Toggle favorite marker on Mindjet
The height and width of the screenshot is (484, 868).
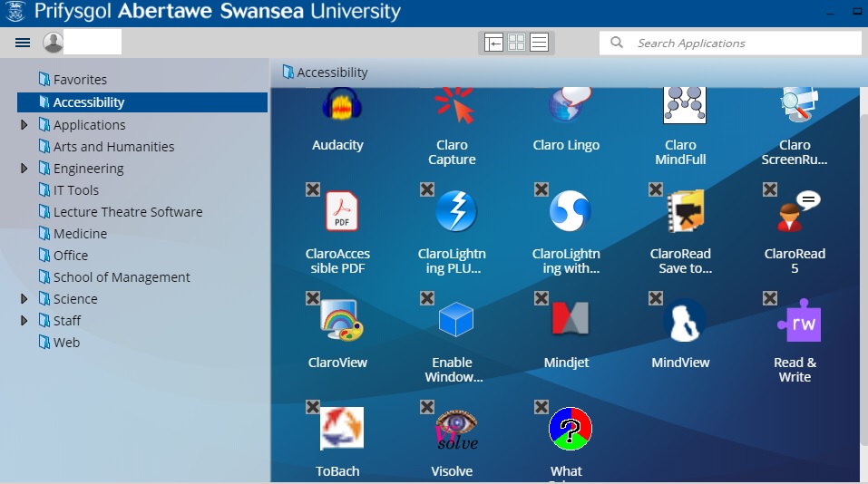click(x=541, y=298)
